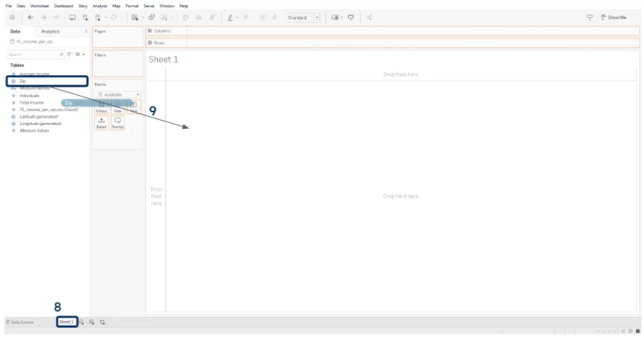Image resolution: width=644 pixels, height=337 pixels.
Task: Click the Colour card in Marks
Action: coord(101,107)
